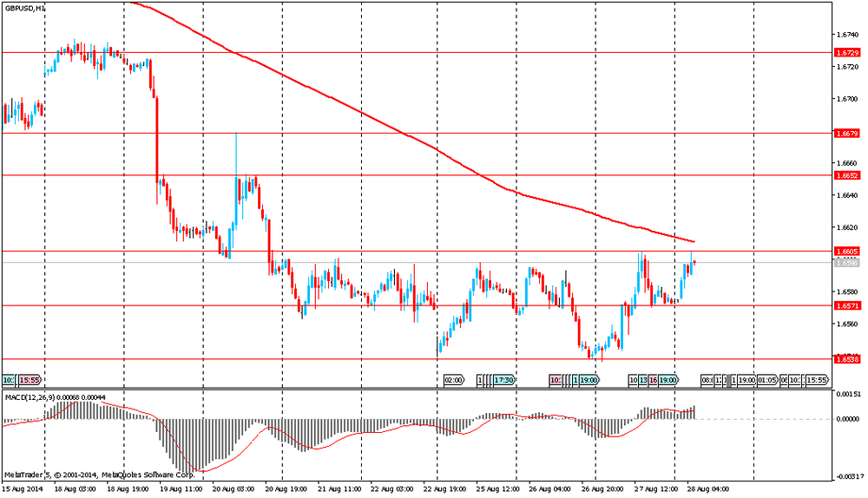Select the 1.6679 horizontal level price tag
This screenshot has height=498, width=868.
pos(846,134)
